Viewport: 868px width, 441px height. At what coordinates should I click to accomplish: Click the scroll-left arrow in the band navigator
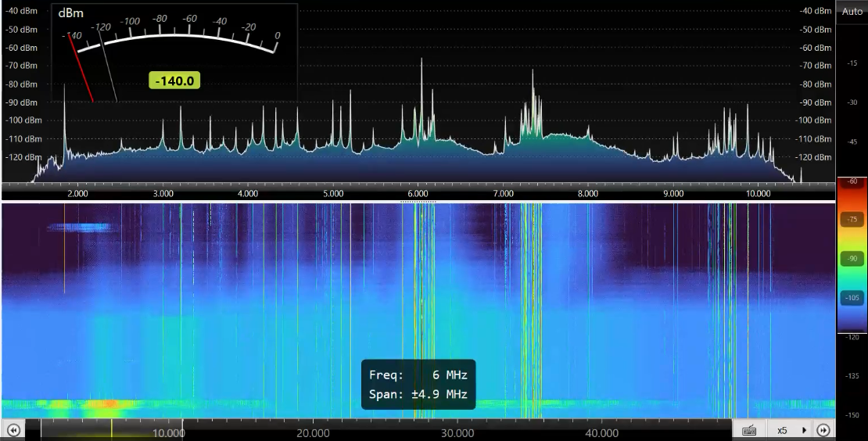13,430
